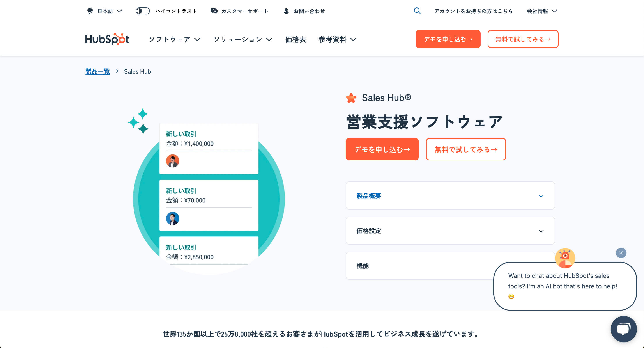Click アカウントをお持ちの方はこちら login link

pyautogui.click(x=473, y=11)
